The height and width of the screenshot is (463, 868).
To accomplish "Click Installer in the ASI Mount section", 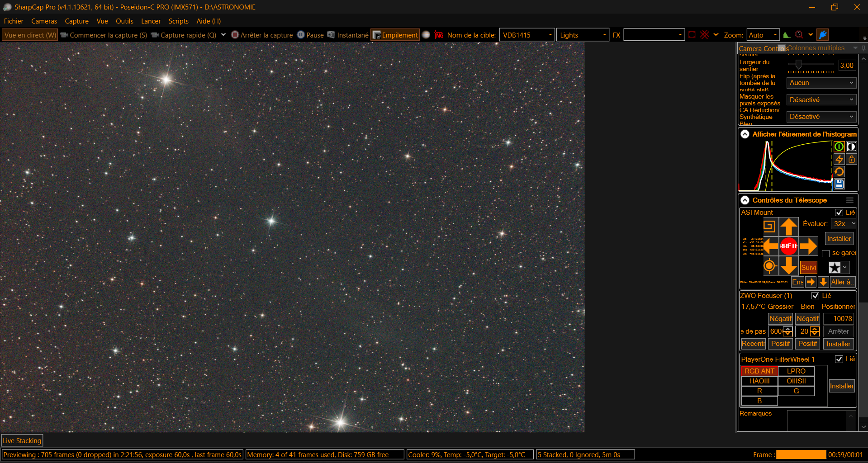I will tap(839, 239).
